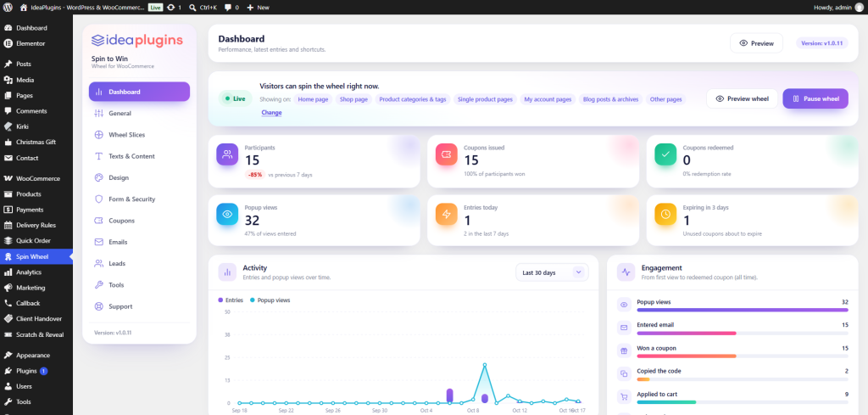Click the Popup views eye icon card
868x415 pixels.
227,214
